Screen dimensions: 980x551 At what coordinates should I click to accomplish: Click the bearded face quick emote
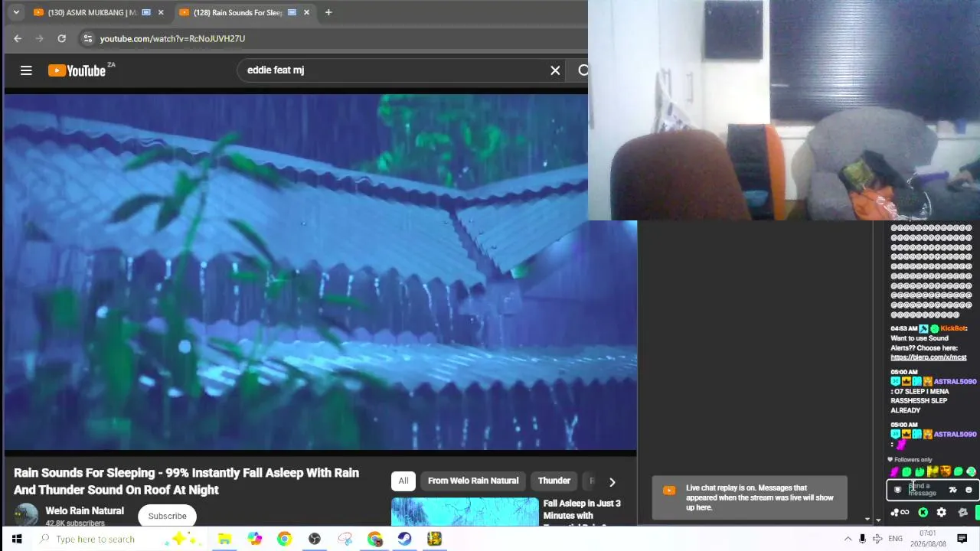(x=945, y=471)
